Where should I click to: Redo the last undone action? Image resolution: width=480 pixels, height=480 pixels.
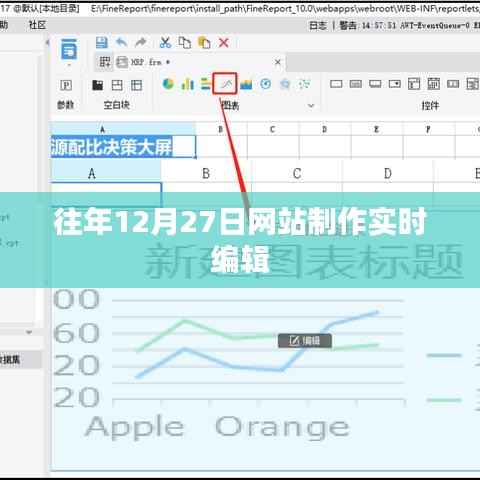(141, 43)
